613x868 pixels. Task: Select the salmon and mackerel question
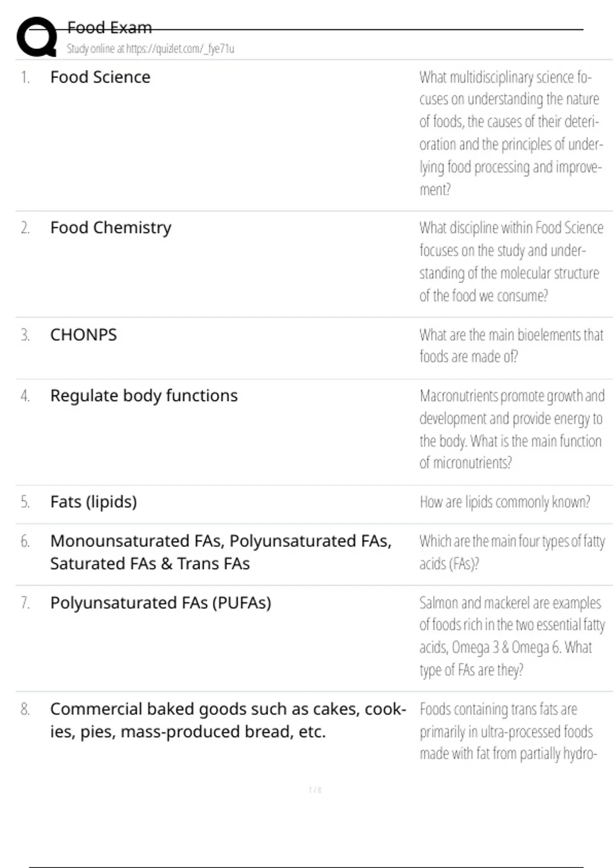tap(512, 636)
